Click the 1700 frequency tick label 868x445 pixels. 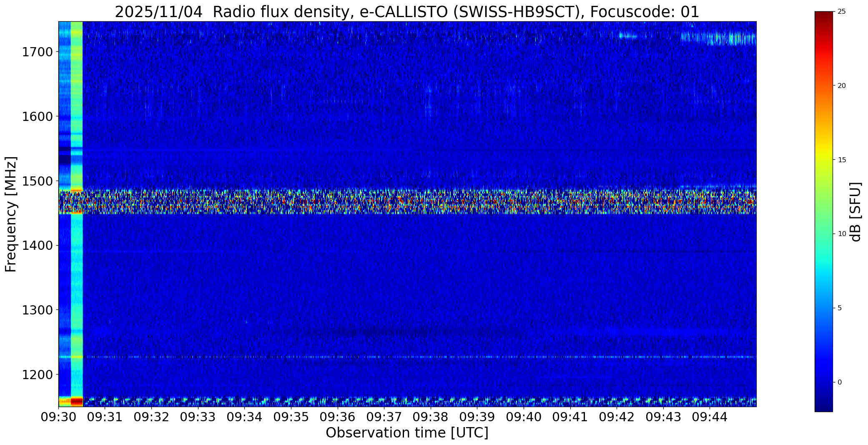pyautogui.click(x=38, y=52)
